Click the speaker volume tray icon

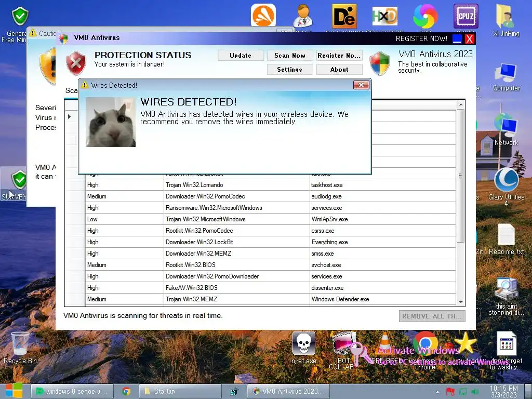click(475, 392)
